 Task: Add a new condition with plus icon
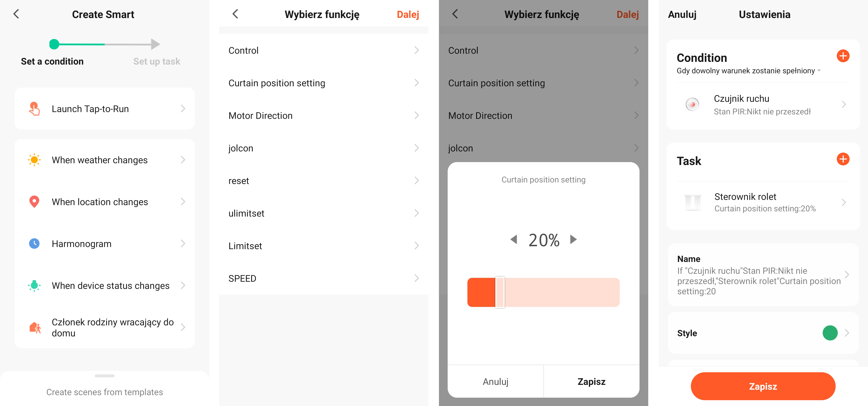(x=843, y=56)
